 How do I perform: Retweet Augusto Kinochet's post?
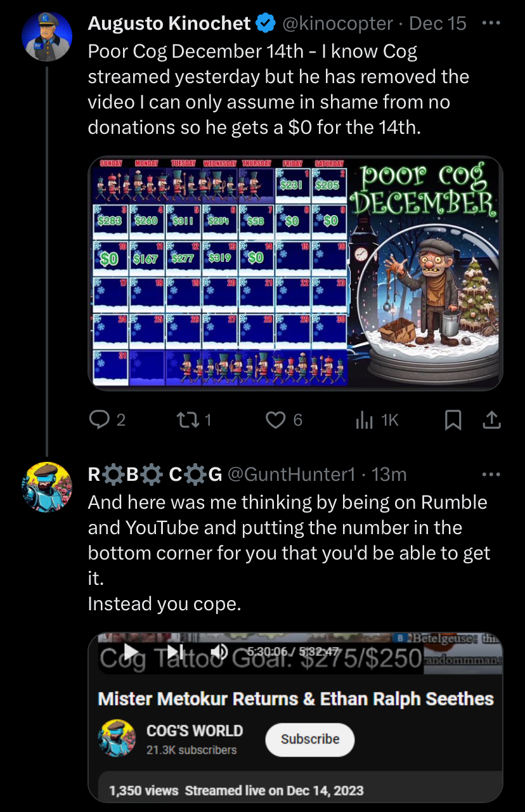click(x=186, y=420)
